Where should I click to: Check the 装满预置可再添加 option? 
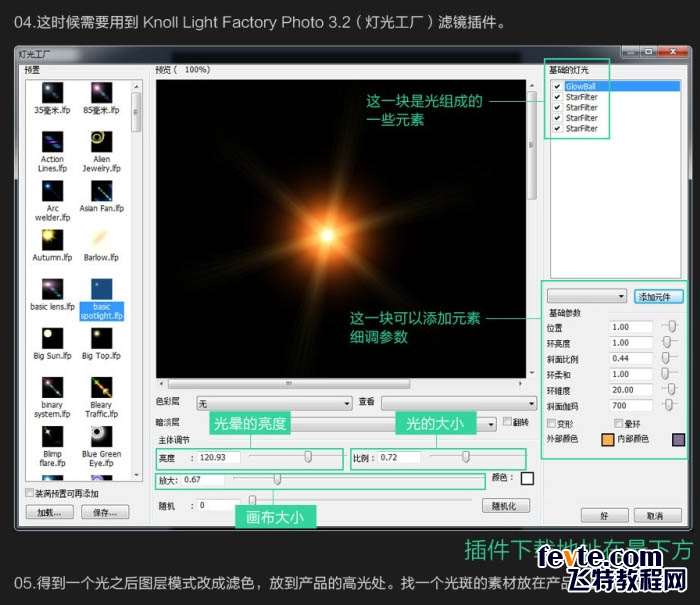point(30,493)
